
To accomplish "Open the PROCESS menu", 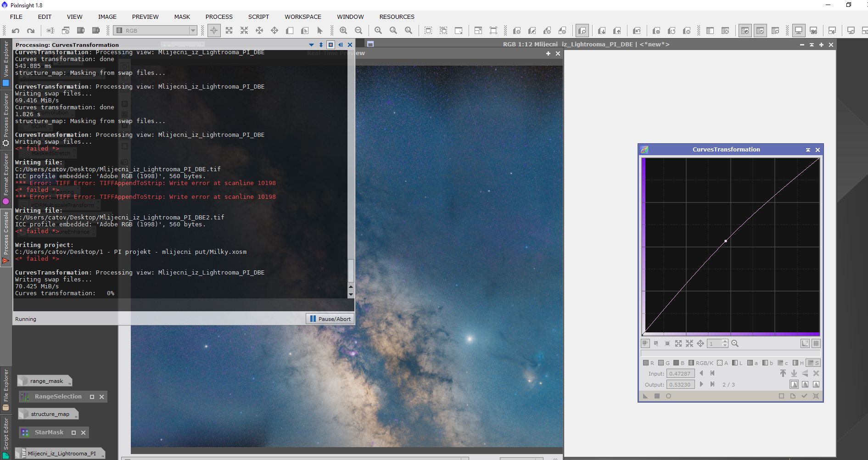I will click(219, 17).
